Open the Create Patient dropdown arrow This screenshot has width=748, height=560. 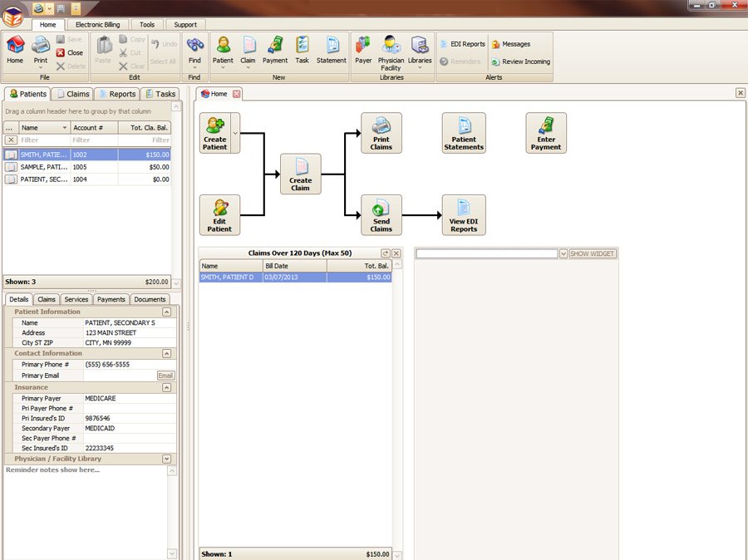point(235,133)
